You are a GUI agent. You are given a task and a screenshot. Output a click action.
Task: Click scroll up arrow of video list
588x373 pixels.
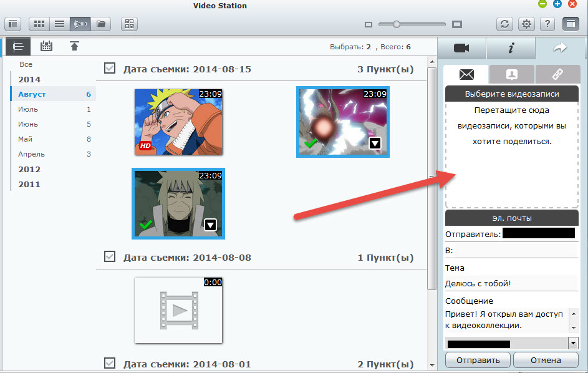pos(432,62)
